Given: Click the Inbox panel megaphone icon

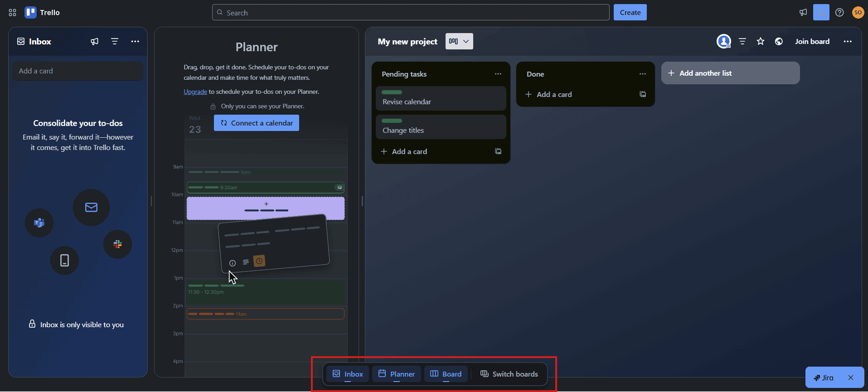Looking at the screenshot, I should pyautogui.click(x=94, y=41).
